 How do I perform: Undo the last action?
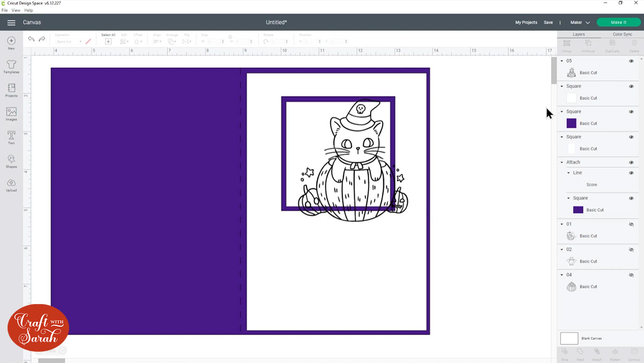(x=31, y=39)
